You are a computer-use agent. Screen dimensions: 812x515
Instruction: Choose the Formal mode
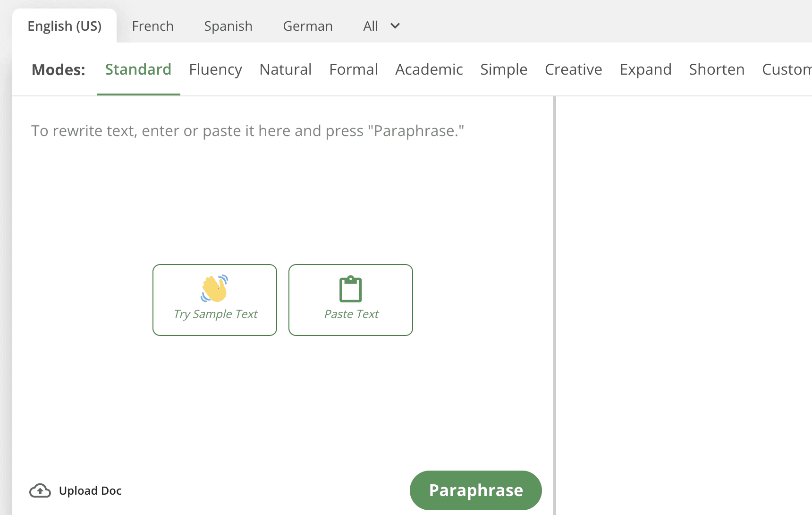[x=354, y=69]
